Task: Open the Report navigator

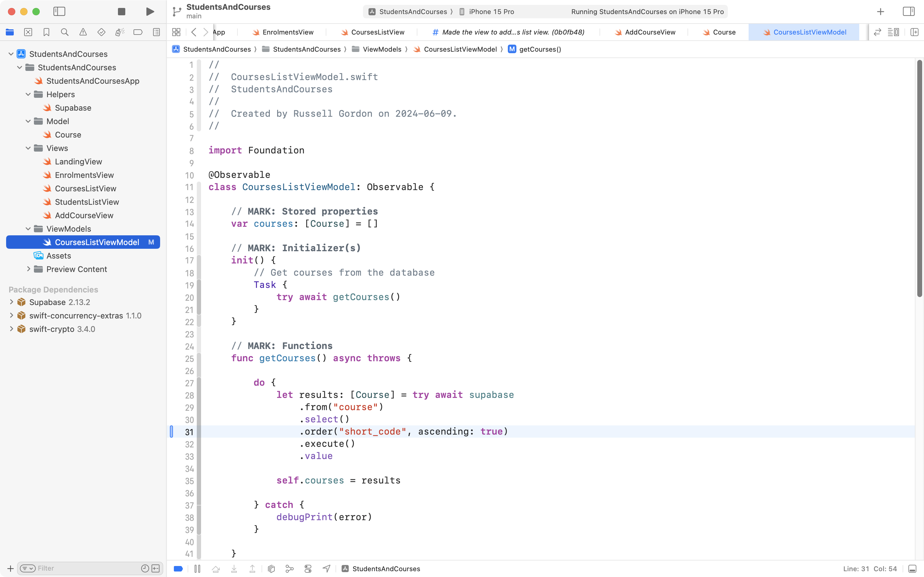Action: coord(156,32)
